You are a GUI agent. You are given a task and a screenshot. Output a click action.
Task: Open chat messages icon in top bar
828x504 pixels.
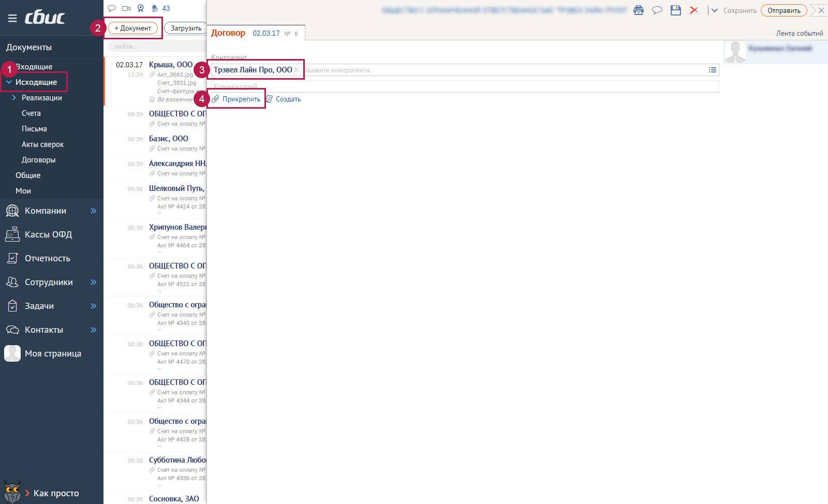click(x=112, y=8)
